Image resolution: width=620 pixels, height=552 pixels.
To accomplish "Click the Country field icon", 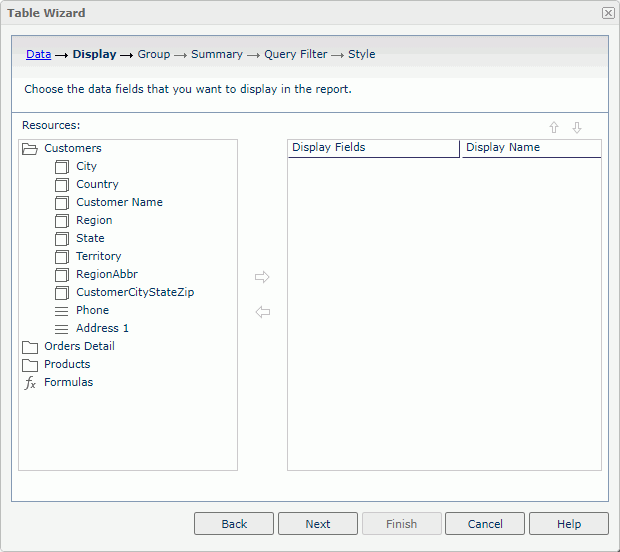I will click(62, 185).
